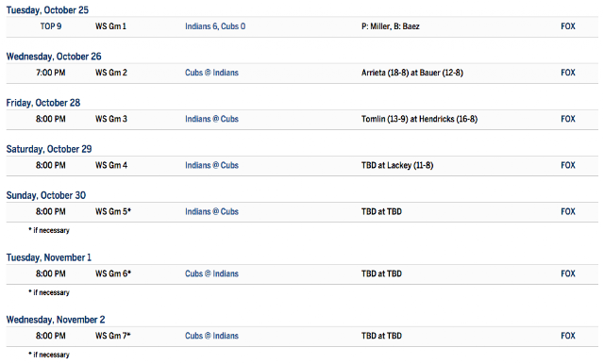Open the WS Gm 3 Indians @ Cubs matchup
This screenshot has height=364, width=604.
(211, 119)
